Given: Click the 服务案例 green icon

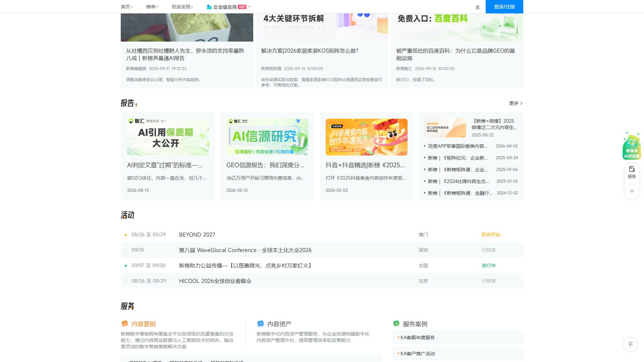Looking at the screenshot, I should click(x=396, y=324).
